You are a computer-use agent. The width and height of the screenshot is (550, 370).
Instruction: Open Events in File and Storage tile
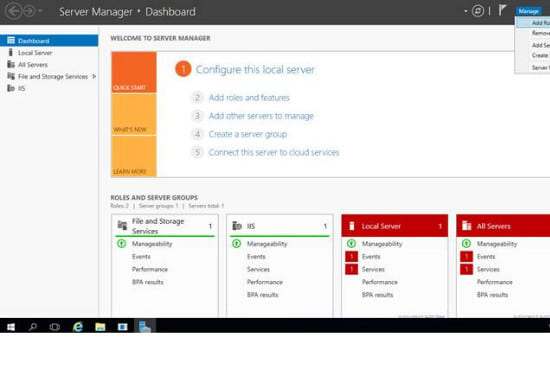pyautogui.click(x=141, y=256)
